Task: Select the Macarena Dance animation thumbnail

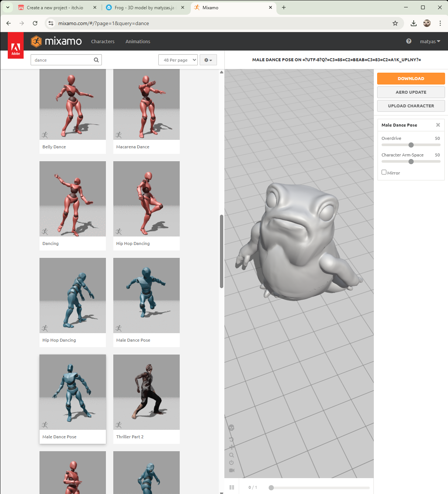Action: point(147,104)
